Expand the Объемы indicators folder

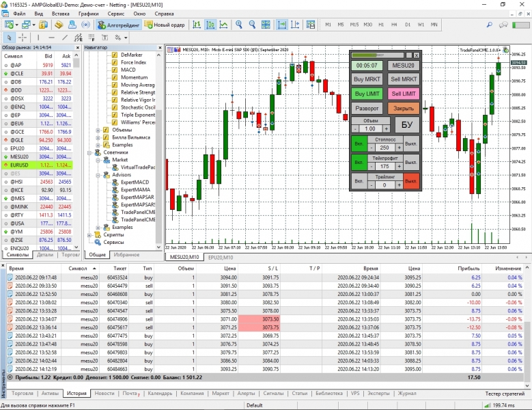coord(98,130)
